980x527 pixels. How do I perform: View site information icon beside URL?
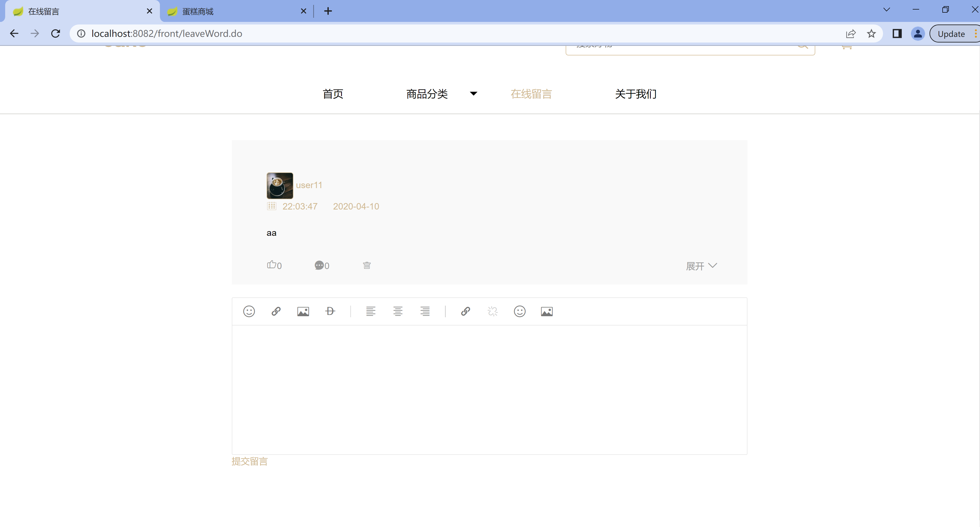tap(81, 34)
